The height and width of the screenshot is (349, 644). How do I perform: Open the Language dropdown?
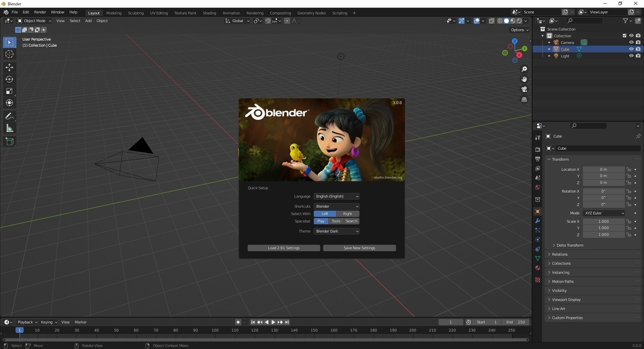tap(336, 197)
